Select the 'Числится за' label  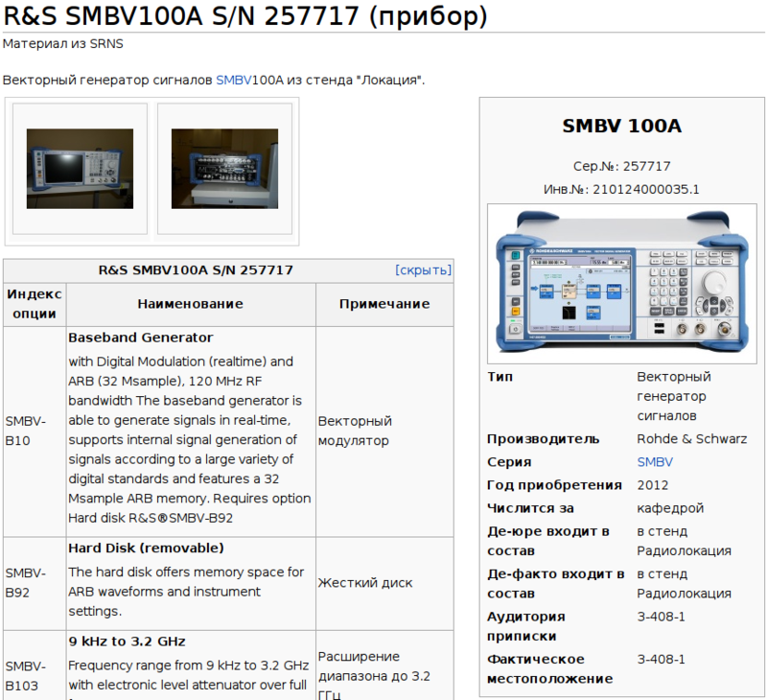[x=530, y=508]
